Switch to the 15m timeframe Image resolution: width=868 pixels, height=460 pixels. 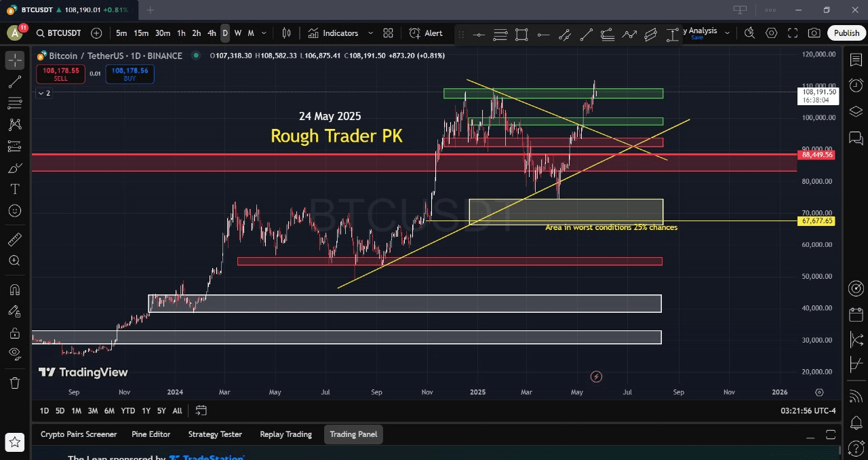click(x=140, y=33)
